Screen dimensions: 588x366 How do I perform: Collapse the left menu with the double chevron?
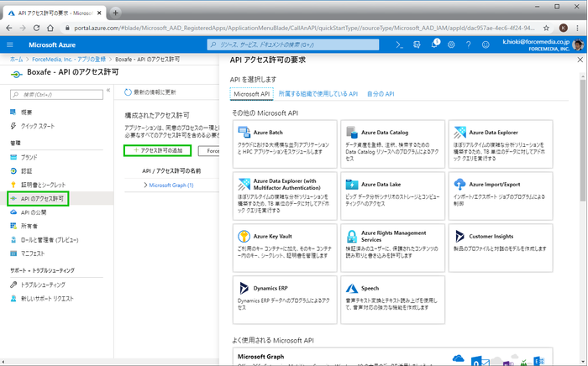tap(108, 91)
